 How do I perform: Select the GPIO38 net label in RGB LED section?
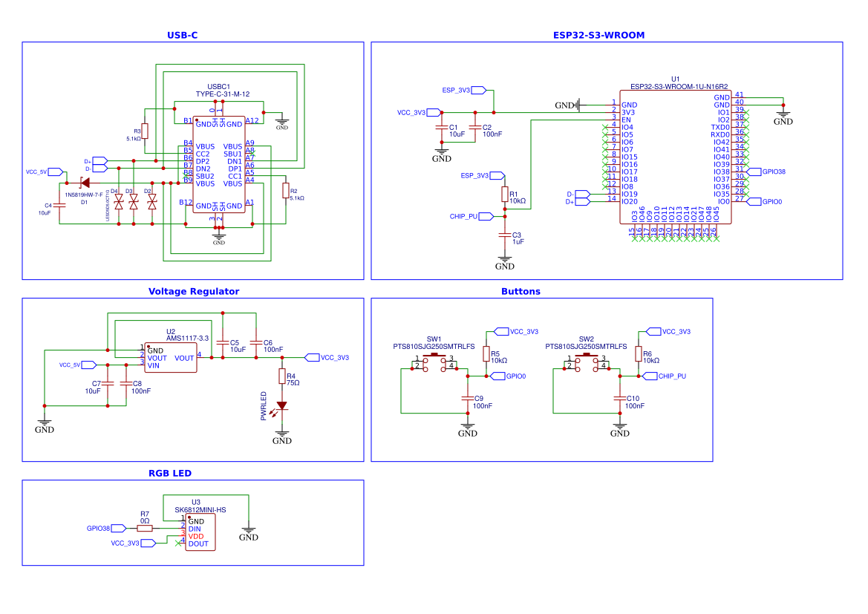(x=106, y=529)
